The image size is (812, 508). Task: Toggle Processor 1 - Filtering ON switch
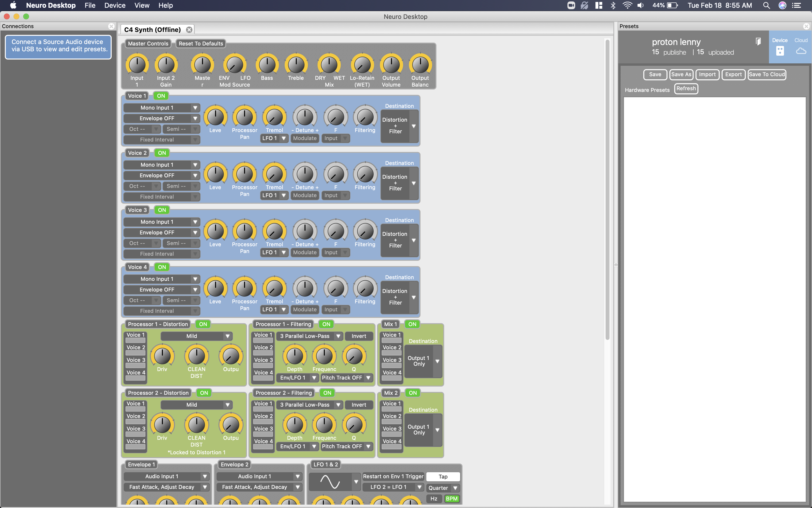[x=326, y=324]
